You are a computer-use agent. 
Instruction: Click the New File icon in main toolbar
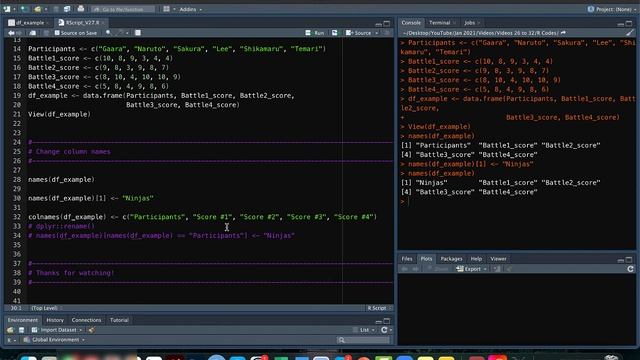(7, 9)
